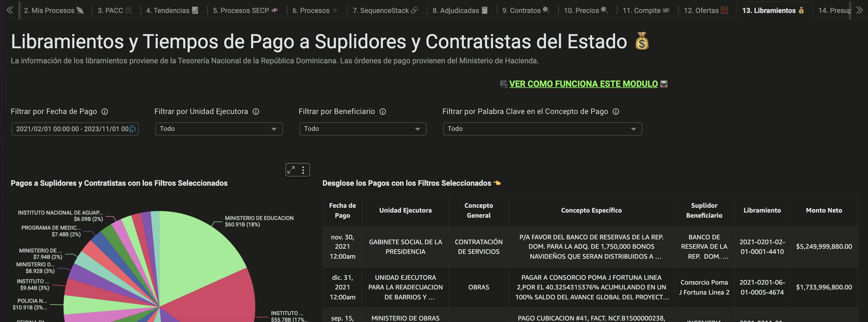The image size is (868, 322).
Task: Open date range calendar icon
Action: (133, 129)
